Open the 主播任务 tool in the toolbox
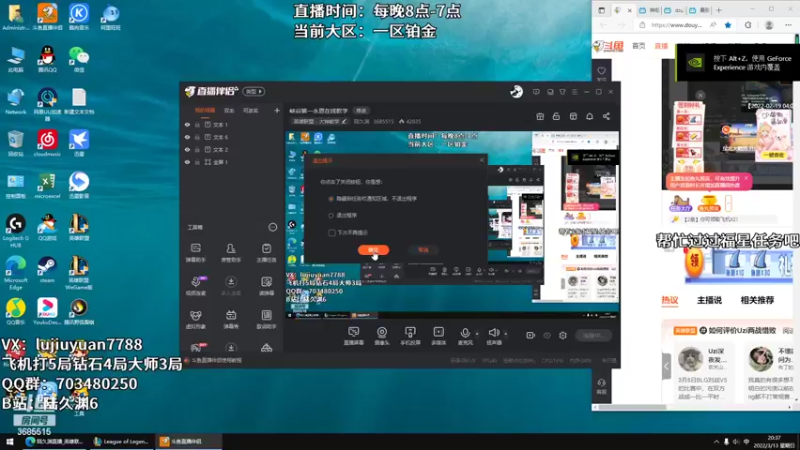This screenshot has width=800, height=450. click(x=266, y=253)
